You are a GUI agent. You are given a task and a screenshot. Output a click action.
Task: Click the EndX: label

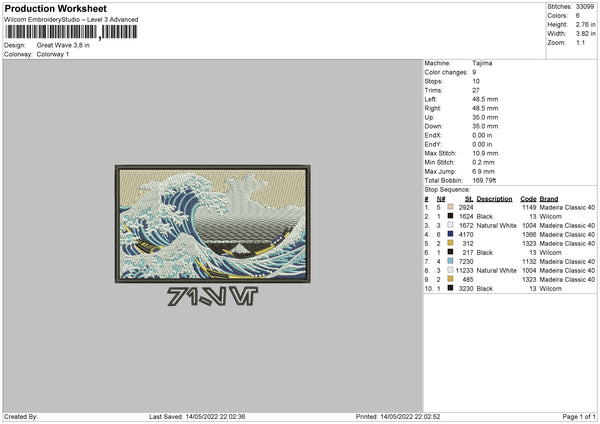click(433, 135)
